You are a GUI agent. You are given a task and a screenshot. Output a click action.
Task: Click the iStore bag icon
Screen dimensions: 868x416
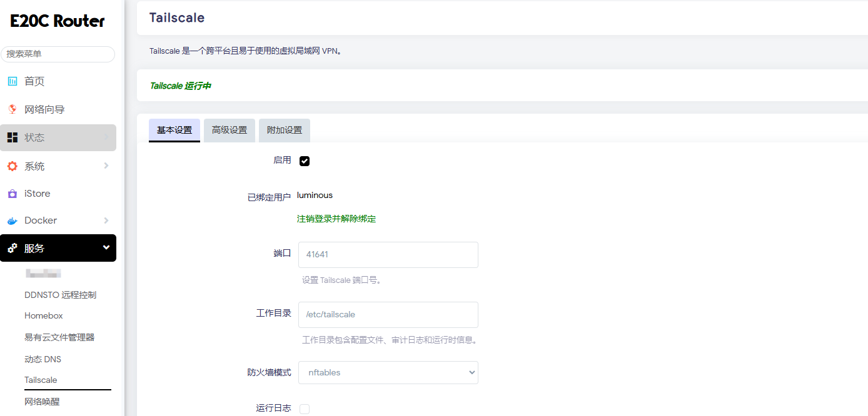[13, 194]
